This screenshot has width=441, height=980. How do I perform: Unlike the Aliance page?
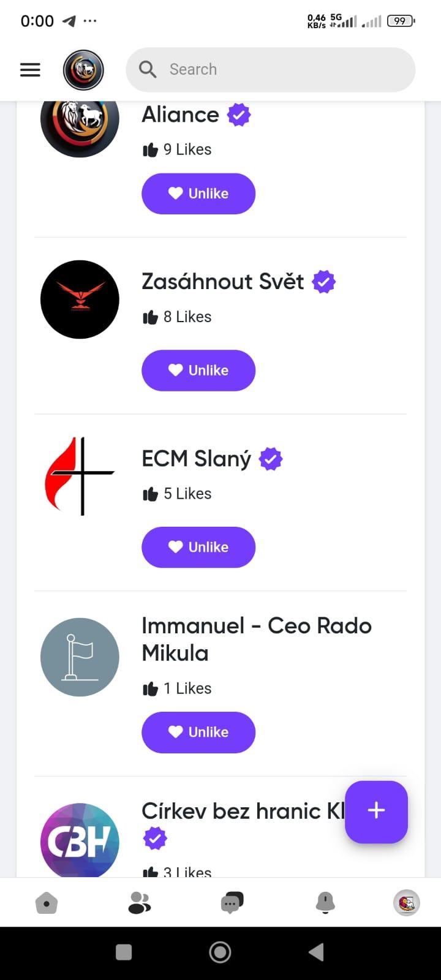[x=198, y=194]
